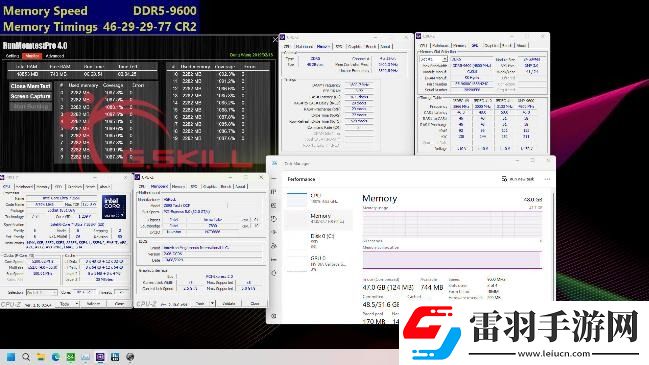Click greyed Start Running button

pos(31,106)
